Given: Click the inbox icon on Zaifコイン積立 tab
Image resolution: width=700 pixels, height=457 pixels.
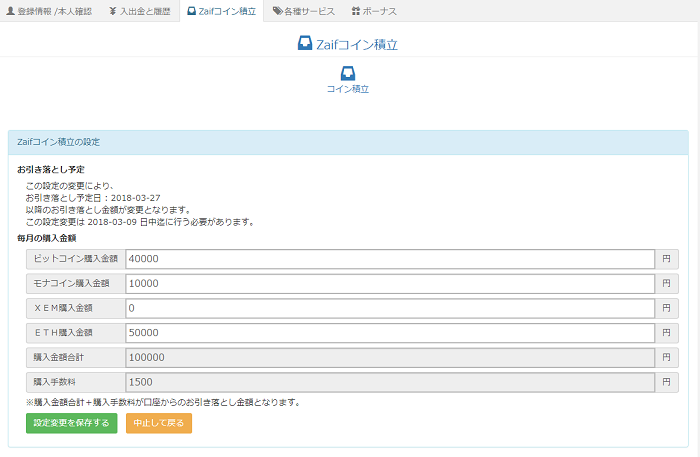Looking at the screenshot, I should [x=191, y=11].
